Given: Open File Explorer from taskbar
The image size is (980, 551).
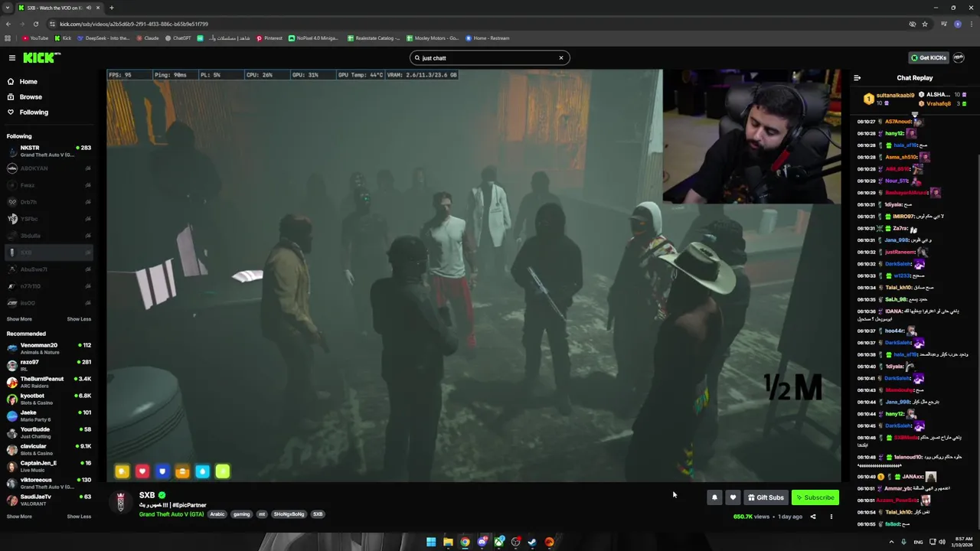Looking at the screenshot, I should coord(448,542).
